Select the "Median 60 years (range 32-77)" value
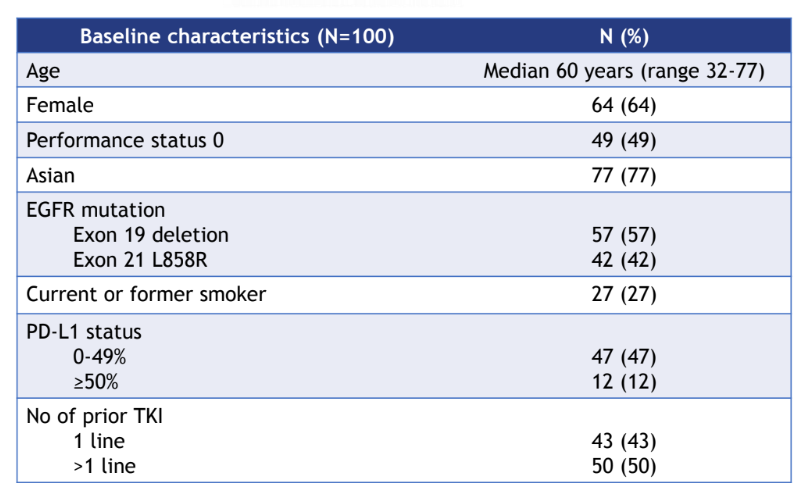809x494 pixels. [624, 72]
